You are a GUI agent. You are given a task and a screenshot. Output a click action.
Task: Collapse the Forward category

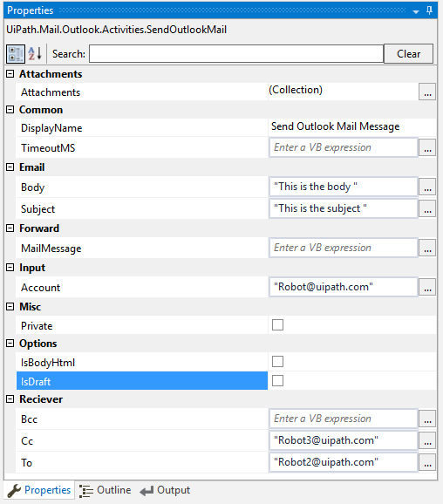(x=10, y=228)
